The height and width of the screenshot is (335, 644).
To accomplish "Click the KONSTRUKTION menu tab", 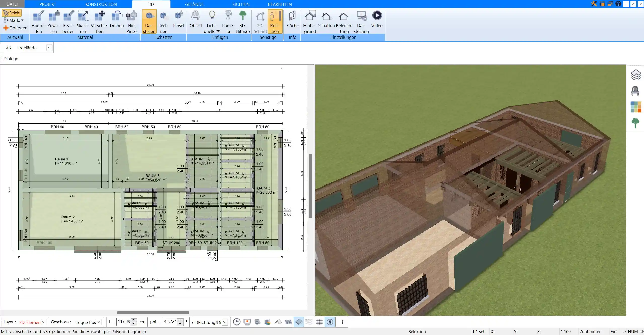I will tap(101, 4).
